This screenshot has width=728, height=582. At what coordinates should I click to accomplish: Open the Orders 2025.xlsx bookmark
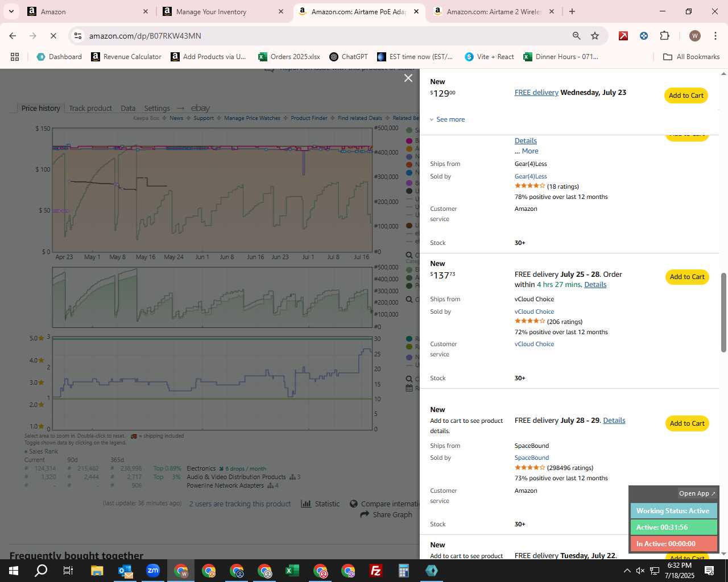tap(289, 57)
